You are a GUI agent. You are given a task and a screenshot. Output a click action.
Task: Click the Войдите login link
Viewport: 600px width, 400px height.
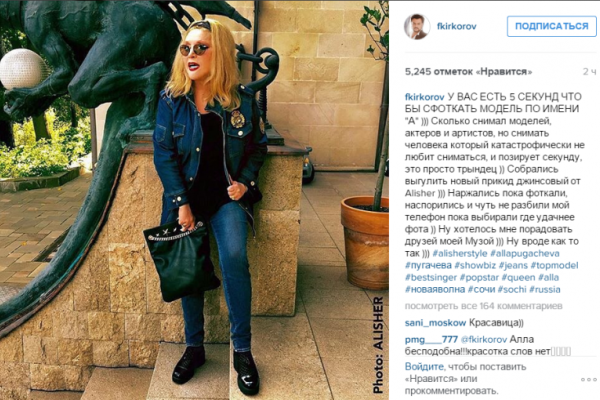pyautogui.click(x=424, y=367)
